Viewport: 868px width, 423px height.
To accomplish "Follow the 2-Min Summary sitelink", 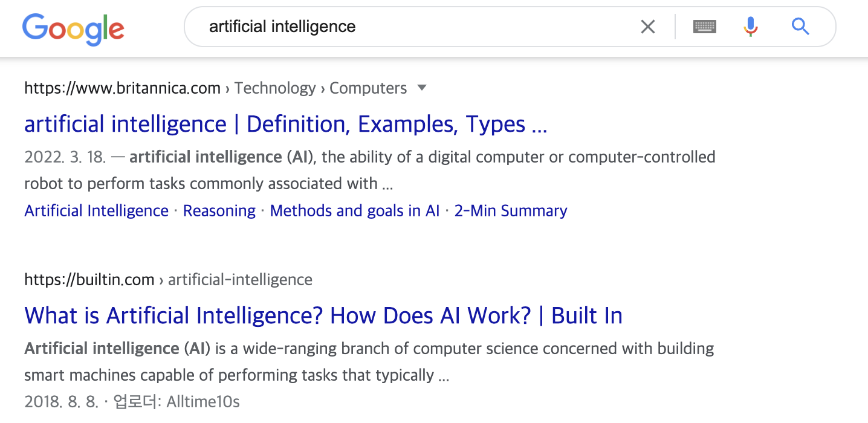I will (511, 211).
